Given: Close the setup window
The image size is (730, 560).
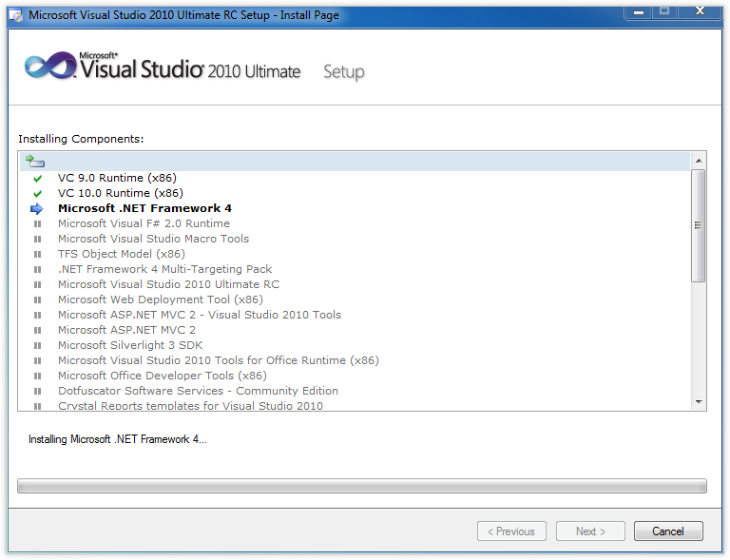Looking at the screenshot, I should 700,11.
